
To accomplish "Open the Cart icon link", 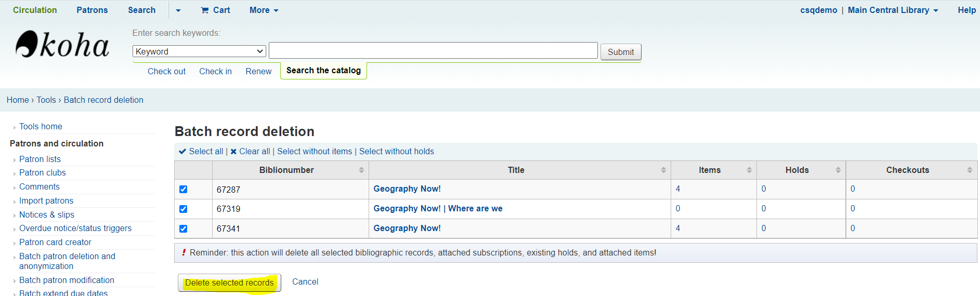I will click(x=215, y=10).
